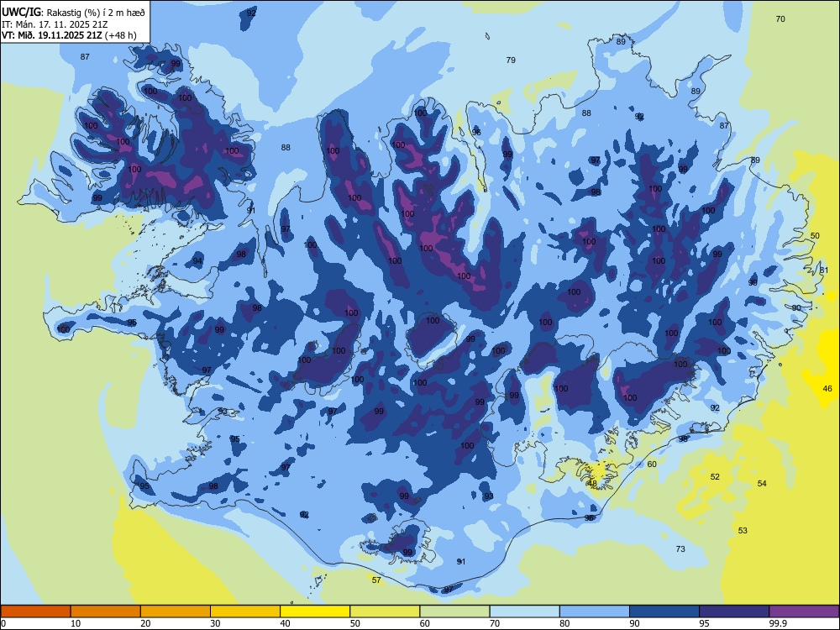Pick the pale green 60–70 legend swatch
The width and height of the screenshot is (840, 630).
pos(454,612)
